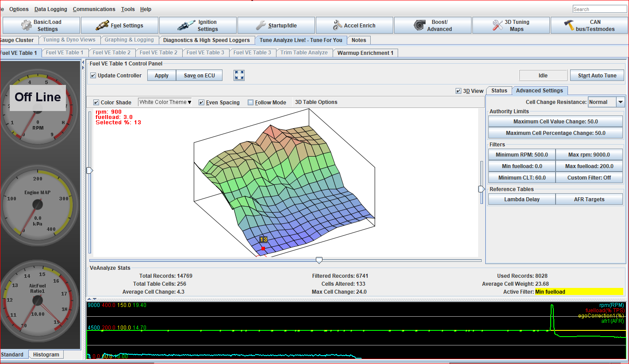Enable the Follow Mode checkbox
Screen dimensions: 629x364
251,103
